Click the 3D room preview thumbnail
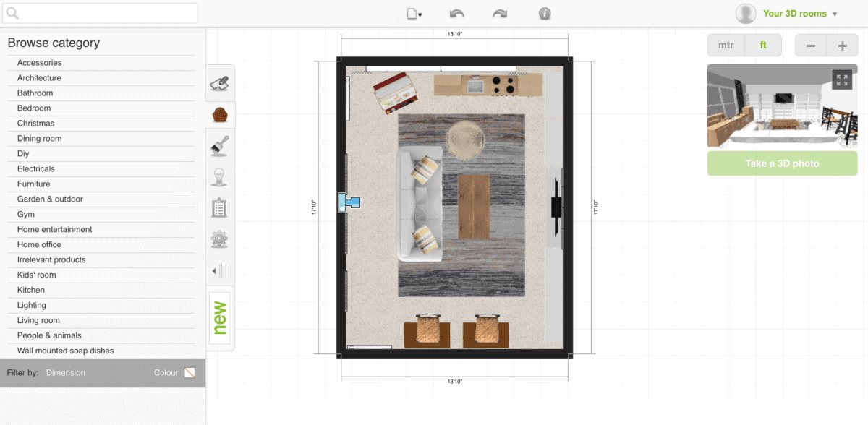Viewport: 868px width, 425px height. pos(782,106)
